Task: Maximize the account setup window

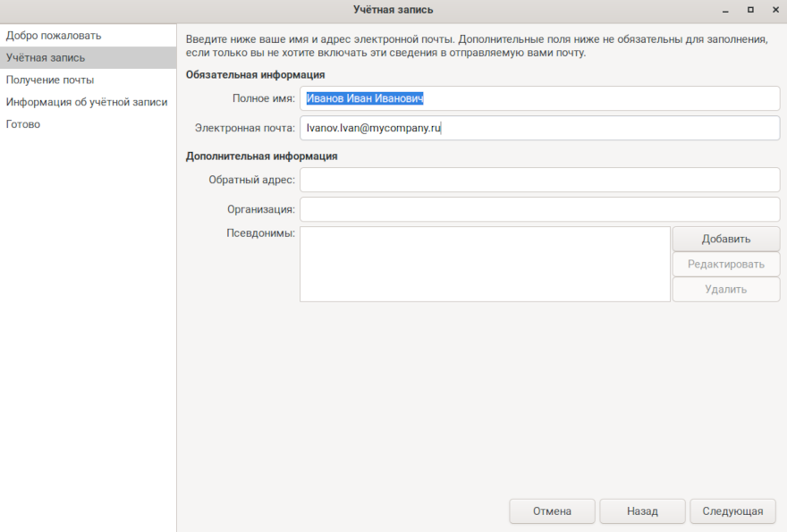Action: point(749,10)
